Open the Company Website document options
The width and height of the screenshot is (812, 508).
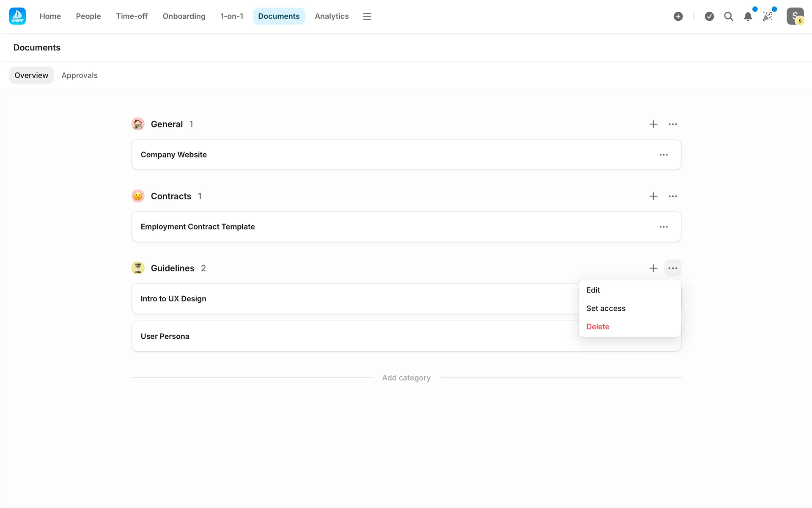(x=664, y=155)
